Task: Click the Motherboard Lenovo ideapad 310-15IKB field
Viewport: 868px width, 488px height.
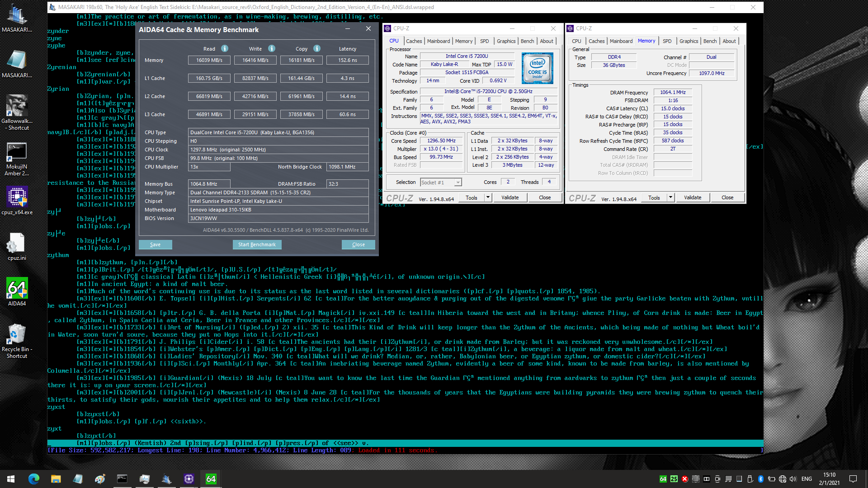Action: pos(278,210)
